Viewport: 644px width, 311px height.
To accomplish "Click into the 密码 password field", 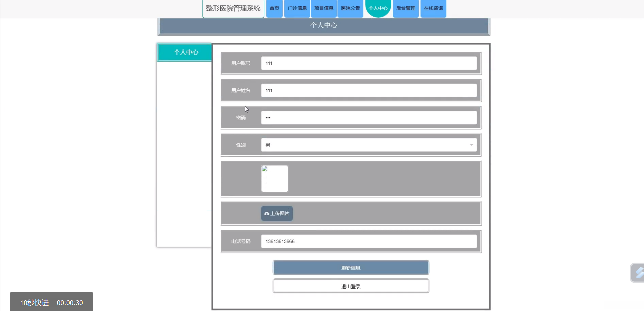I will [369, 118].
